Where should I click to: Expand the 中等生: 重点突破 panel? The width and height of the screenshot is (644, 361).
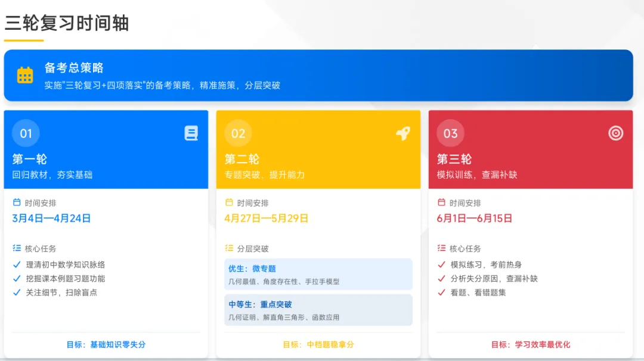click(x=318, y=309)
